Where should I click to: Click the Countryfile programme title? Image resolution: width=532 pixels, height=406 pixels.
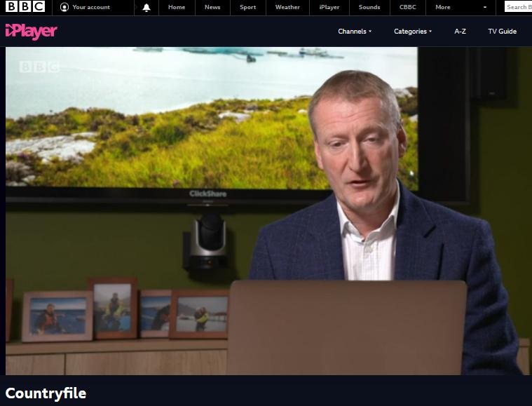coord(46,393)
